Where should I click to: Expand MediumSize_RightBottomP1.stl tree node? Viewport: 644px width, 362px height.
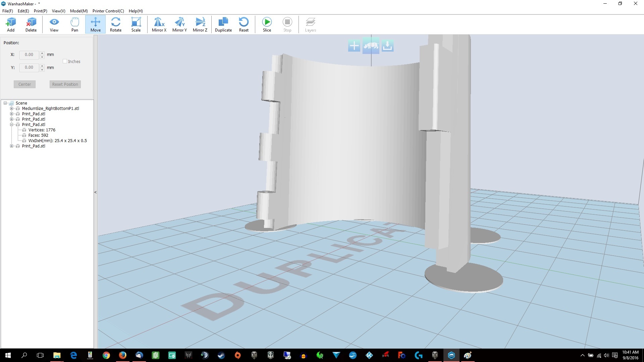point(12,109)
